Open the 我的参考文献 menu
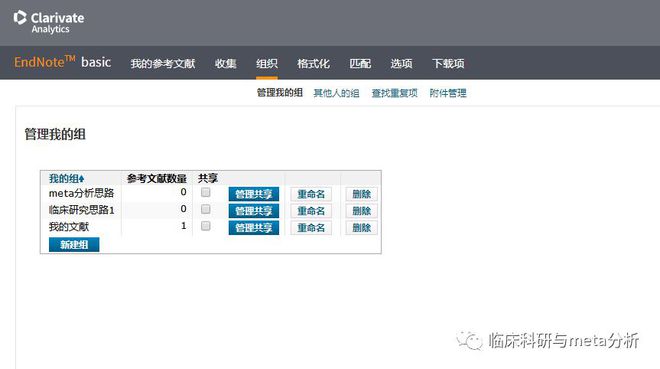This screenshot has width=660, height=369. (x=163, y=64)
